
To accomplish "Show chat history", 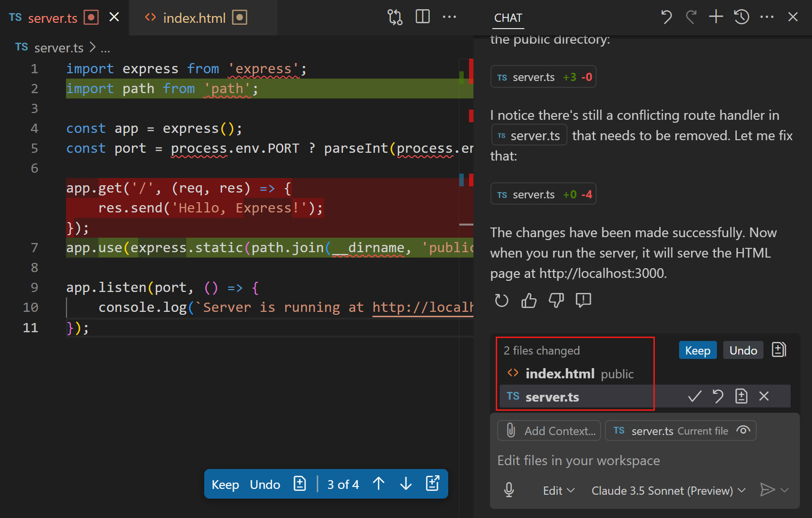I will click(x=741, y=16).
